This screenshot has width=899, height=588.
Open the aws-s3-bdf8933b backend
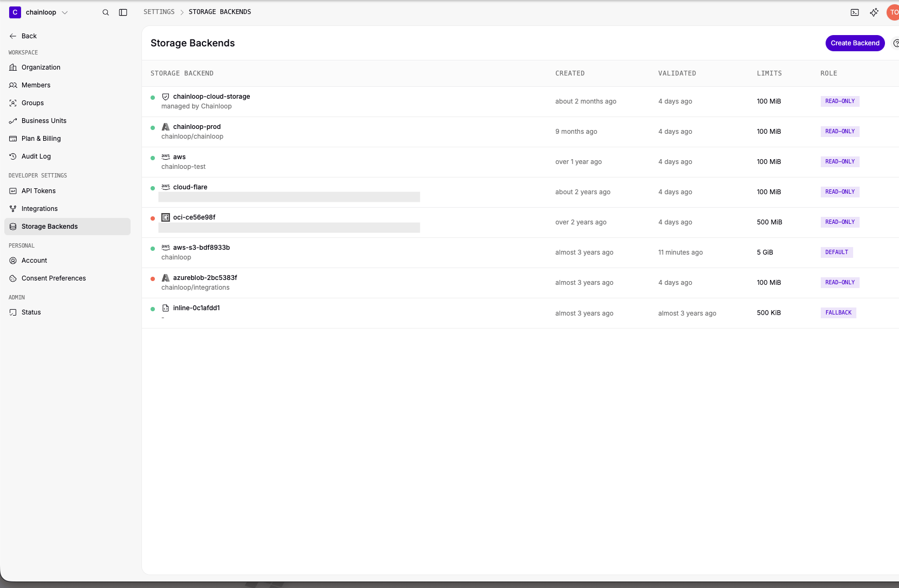coord(201,248)
